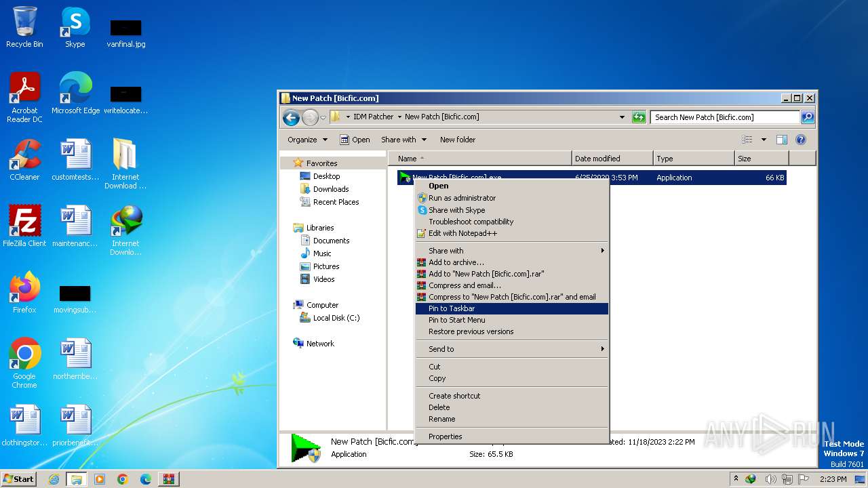Screen dimensions: 868x488
Task: Click the Start button
Action: click(19, 479)
